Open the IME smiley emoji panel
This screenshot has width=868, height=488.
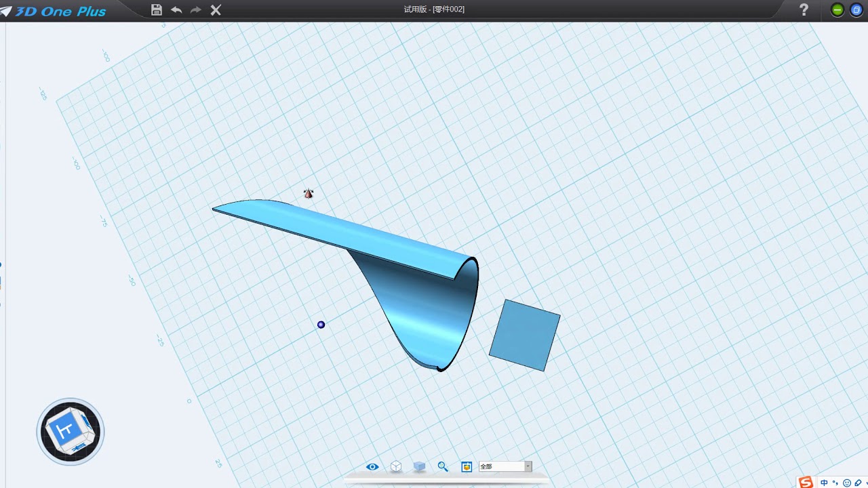click(847, 483)
